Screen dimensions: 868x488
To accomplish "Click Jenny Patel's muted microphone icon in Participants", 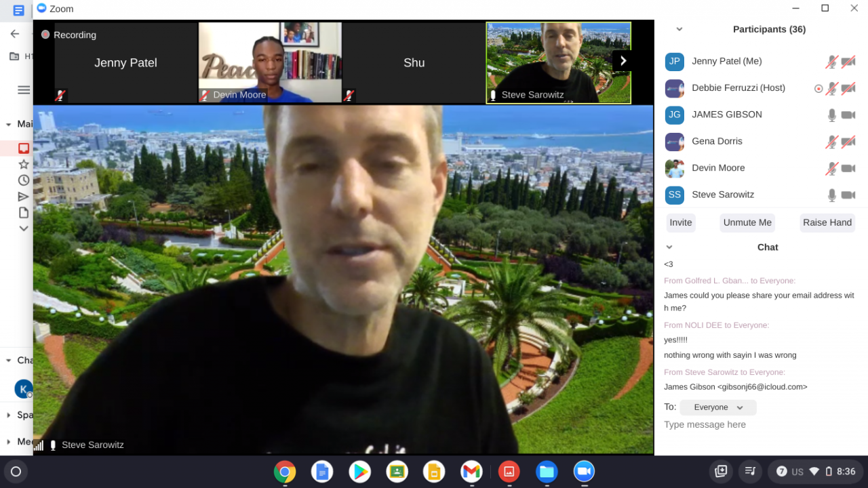I will click(832, 62).
